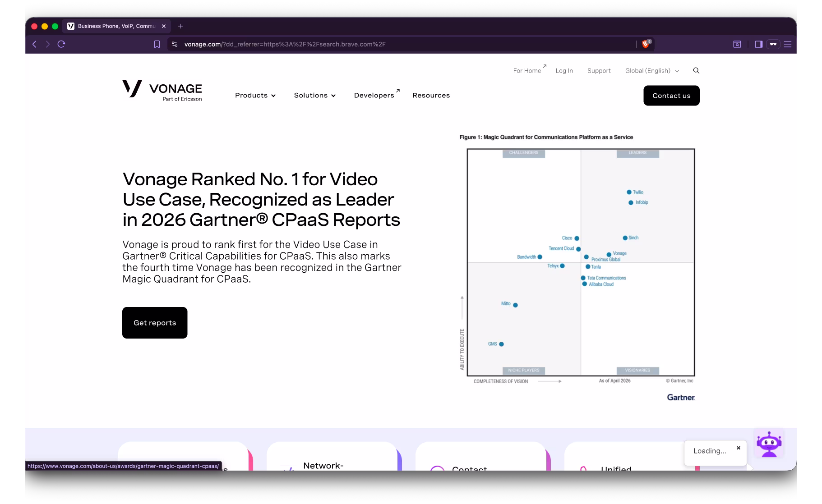Image resolution: width=822 pixels, height=504 pixels.
Task: Expand the Products menu
Action: 255,95
